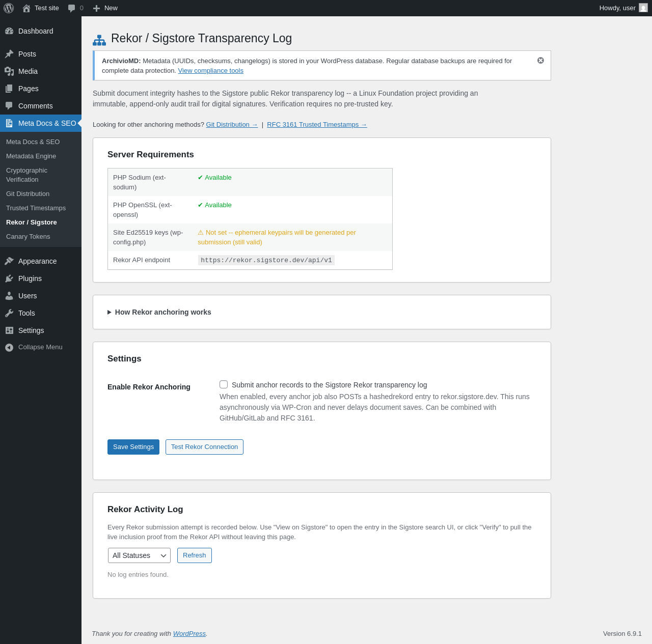Open the WordPress logo menu
Viewport: 652px width, 644px height.
[x=9, y=8]
